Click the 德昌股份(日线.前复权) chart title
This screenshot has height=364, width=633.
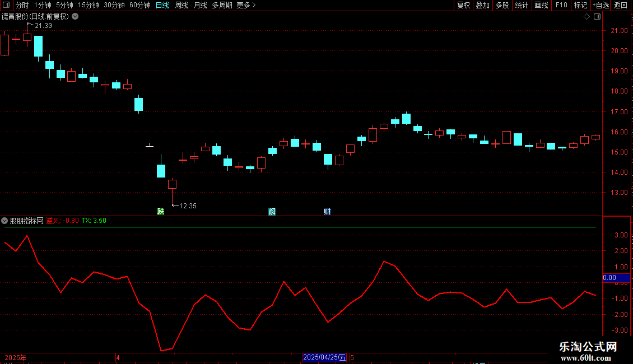point(35,17)
